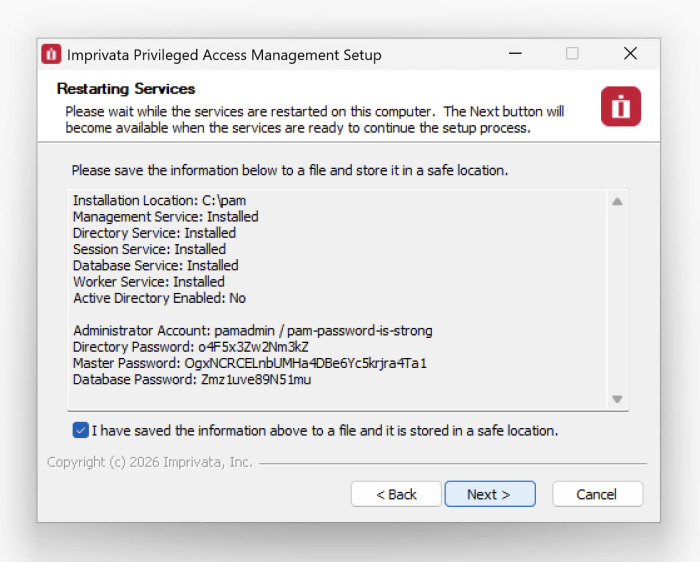
Task: Click the scroll down arrow in info box
Action: pos(617,399)
